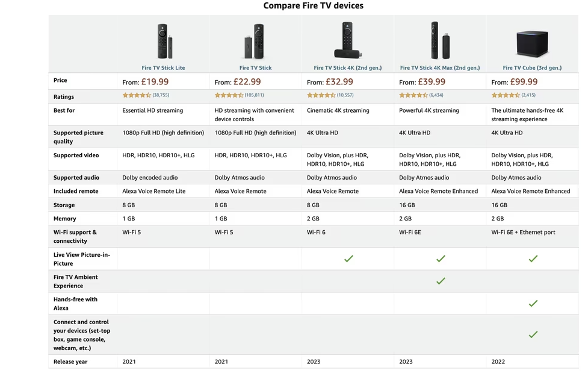588x376 pixels.
Task: Click star rating for Fire TV Stick Lite
Action: tap(137, 95)
